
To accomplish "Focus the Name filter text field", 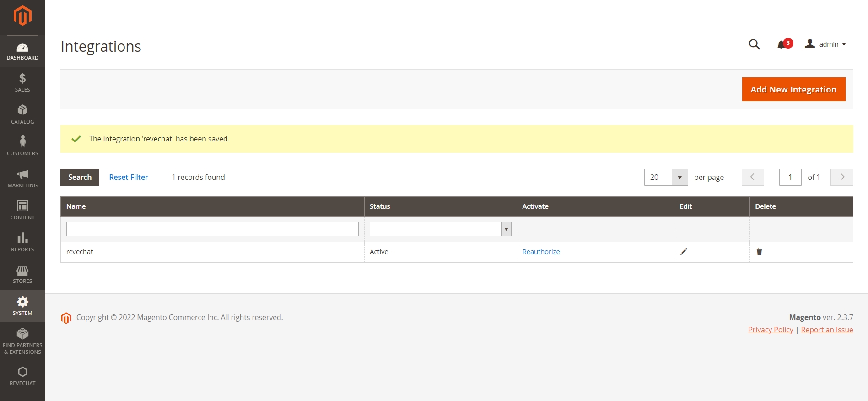I will point(212,229).
